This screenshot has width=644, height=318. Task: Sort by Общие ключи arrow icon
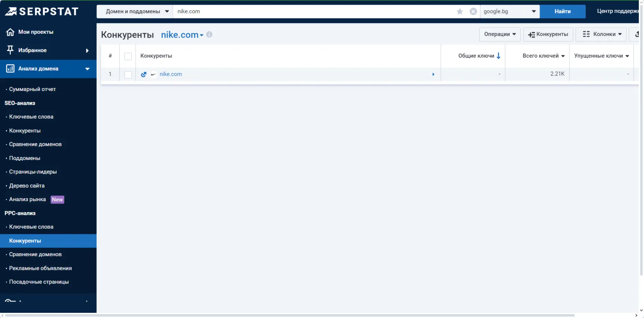point(498,56)
